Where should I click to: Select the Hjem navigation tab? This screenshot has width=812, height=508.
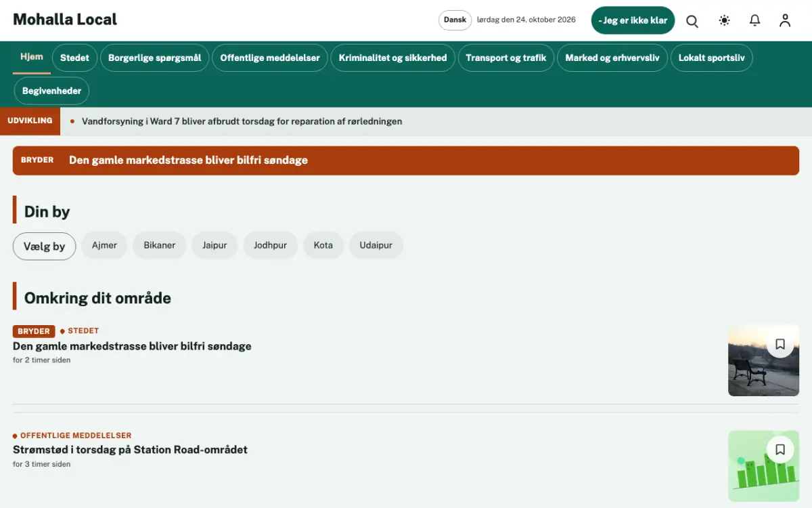click(32, 58)
